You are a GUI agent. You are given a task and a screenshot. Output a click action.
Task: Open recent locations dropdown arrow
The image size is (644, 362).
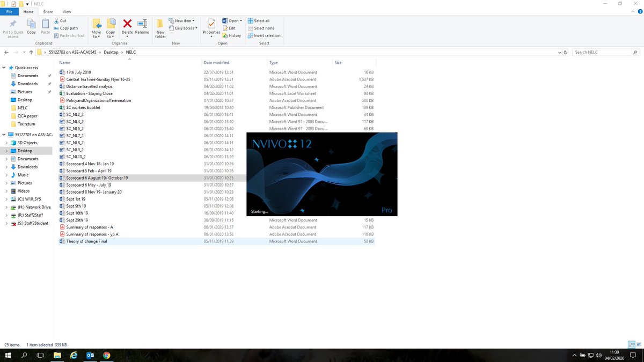24,53
